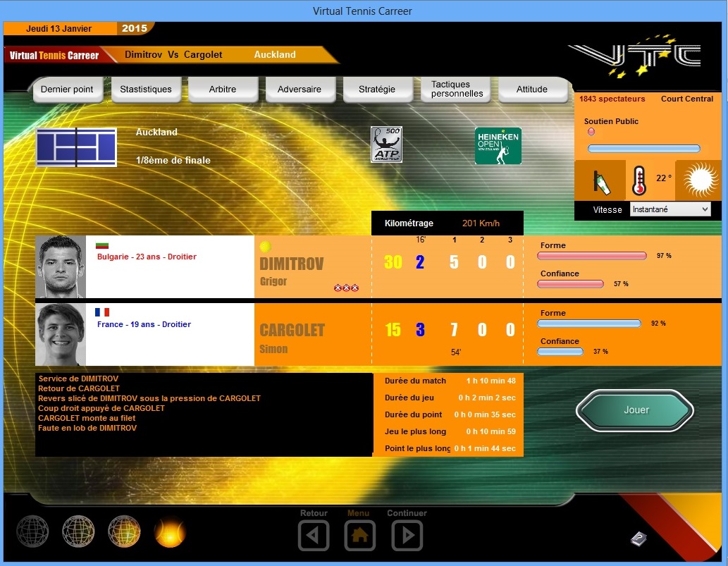The width and height of the screenshot is (728, 566).
Task: Click the sunny weather icon
Action: click(x=698, y=180)
